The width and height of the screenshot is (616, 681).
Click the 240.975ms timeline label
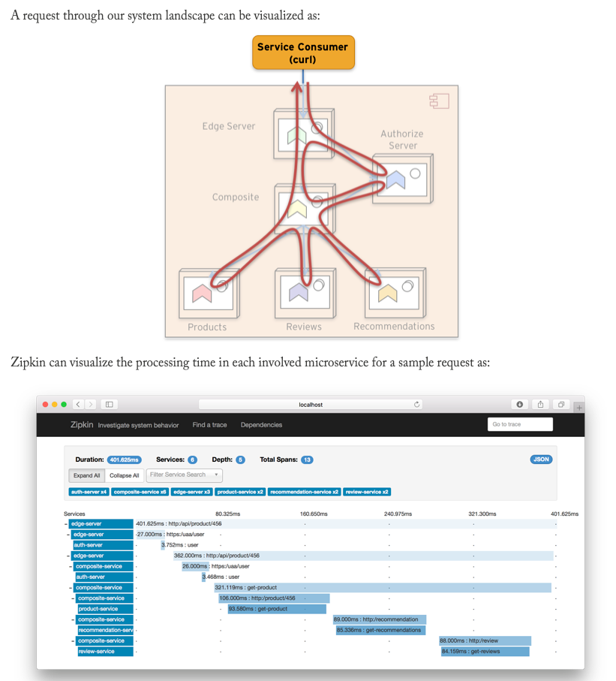[x=398, y=514]
